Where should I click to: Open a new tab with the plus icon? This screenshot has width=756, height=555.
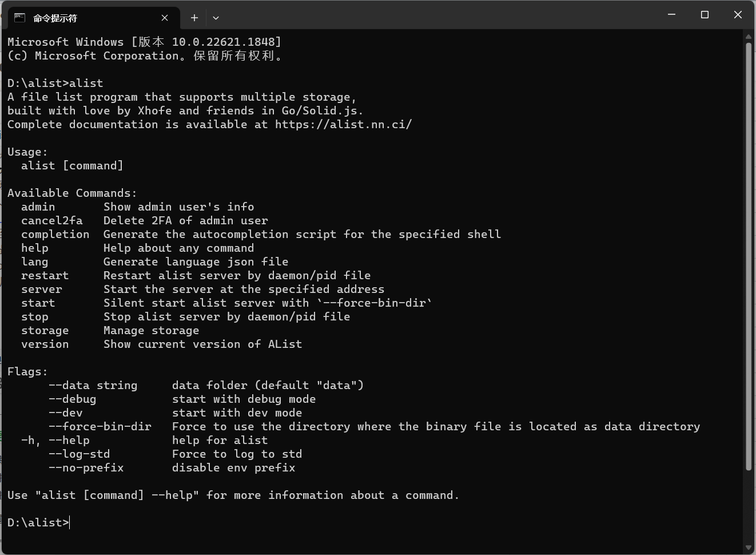tap(194, 18)
